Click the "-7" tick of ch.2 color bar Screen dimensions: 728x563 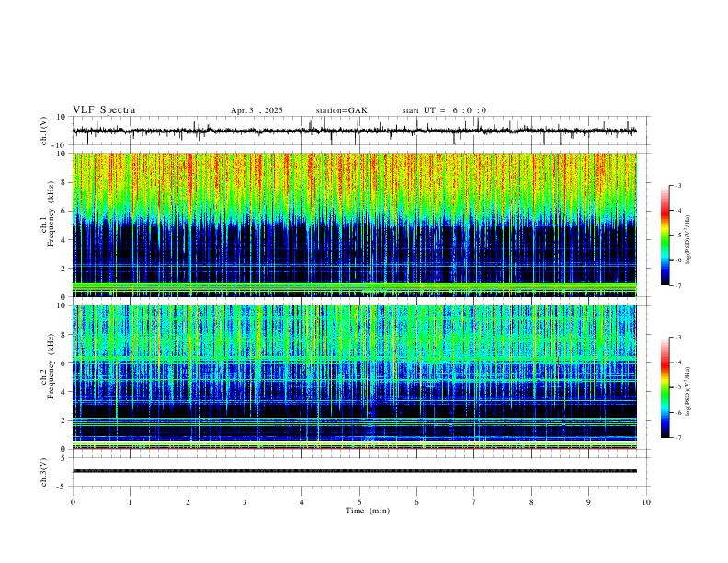677,437
